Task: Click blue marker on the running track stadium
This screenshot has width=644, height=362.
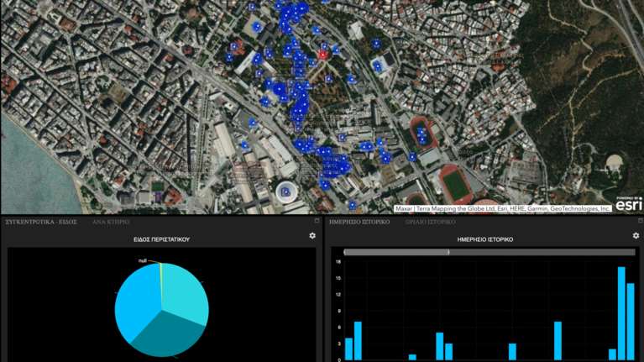Action: [421, 132]
